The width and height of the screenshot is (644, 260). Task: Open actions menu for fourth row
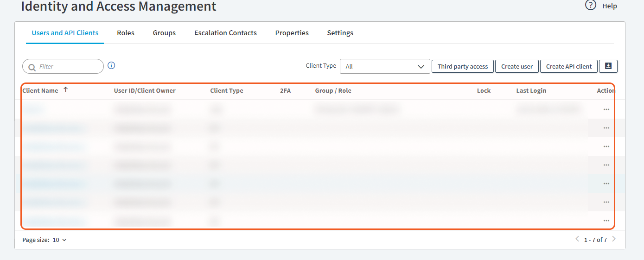pos(606,165)
